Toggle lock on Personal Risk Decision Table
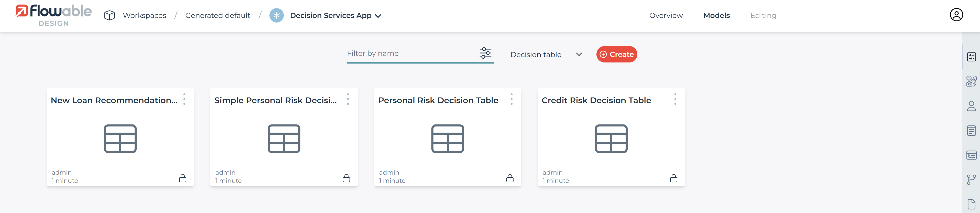Viewport: 980px width, 213px height. tap(510, 178)
